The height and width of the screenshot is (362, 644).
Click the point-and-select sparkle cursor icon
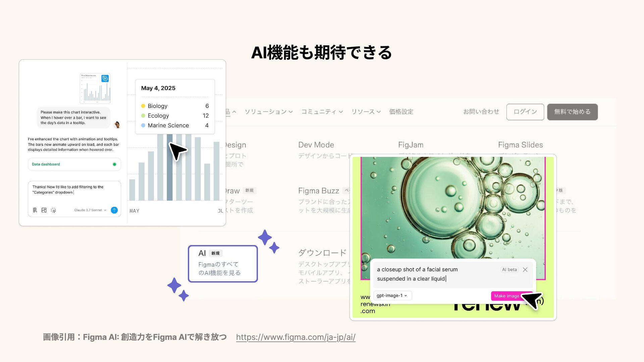click(53, 210)
